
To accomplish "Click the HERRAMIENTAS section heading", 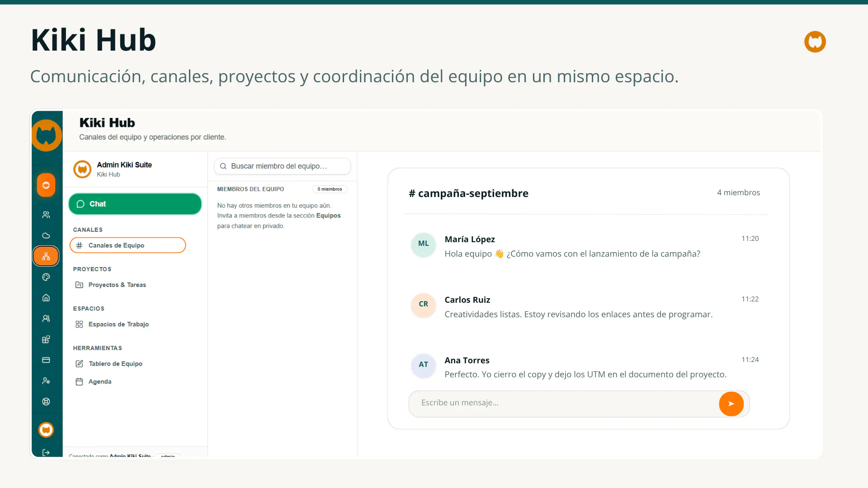I will 98,348.
